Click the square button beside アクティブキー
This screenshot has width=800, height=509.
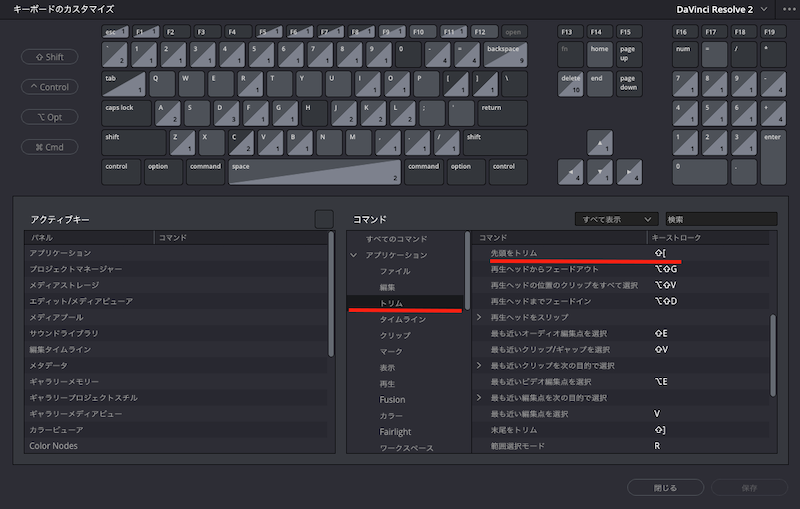[324, 219]
